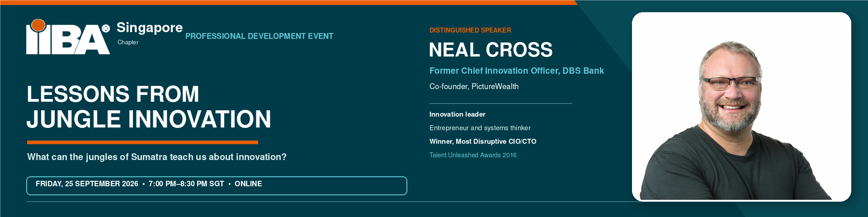Select the Singapore chapter title
868x217 pixels.
click(150, 28)
